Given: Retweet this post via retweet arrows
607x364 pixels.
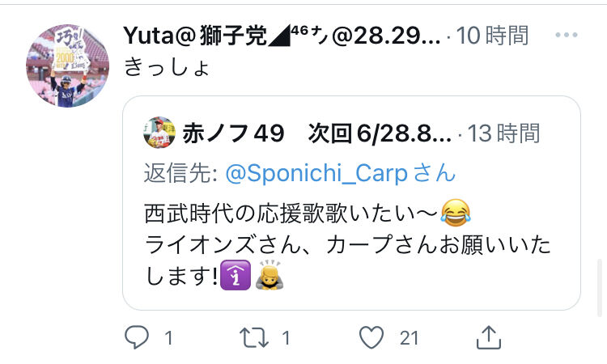Looking at the screenshot, I should point(254,337).
